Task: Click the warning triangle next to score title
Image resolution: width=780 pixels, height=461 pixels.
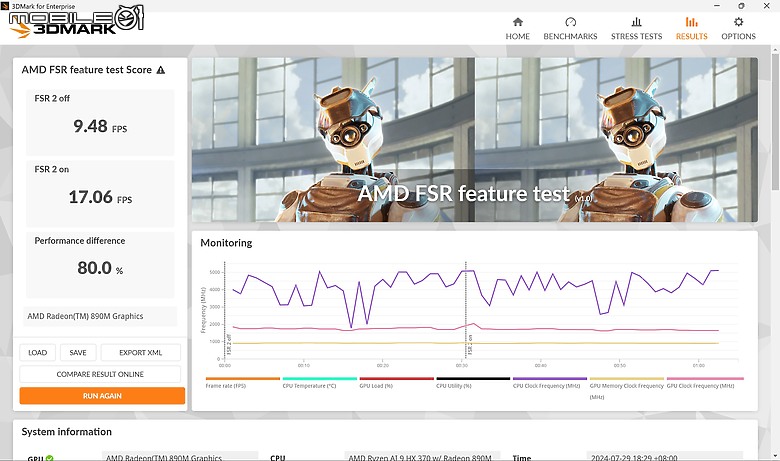Action: point(161,70)
